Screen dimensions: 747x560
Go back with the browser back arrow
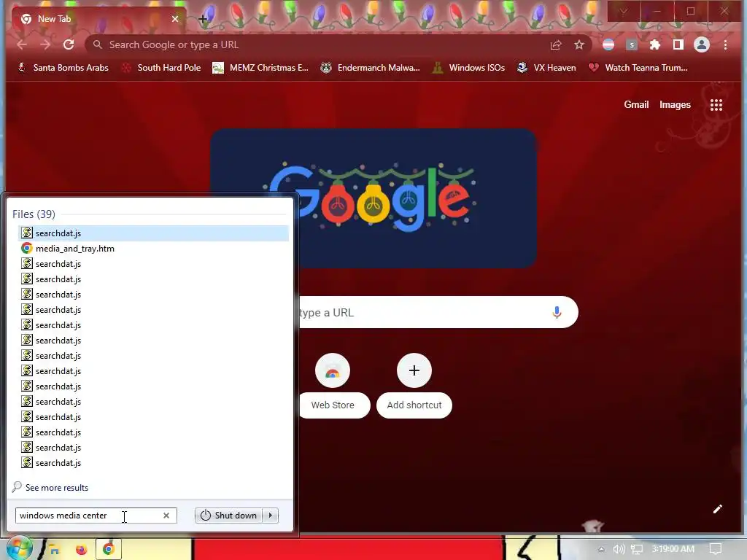(x=22, y=44)
